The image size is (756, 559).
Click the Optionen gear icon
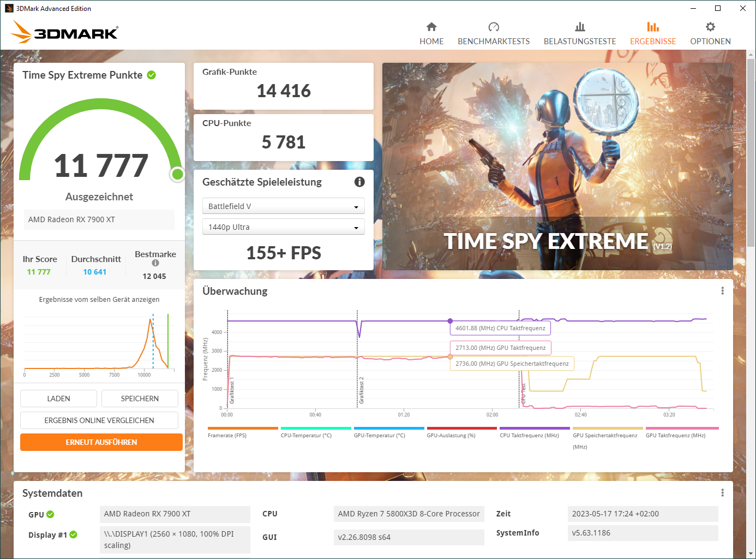(710, 27)
